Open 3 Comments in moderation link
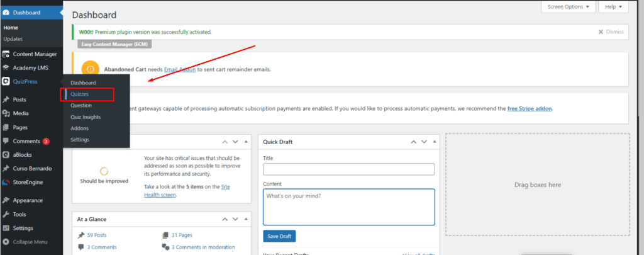644x255 pixels. click(x=203, y=247)
